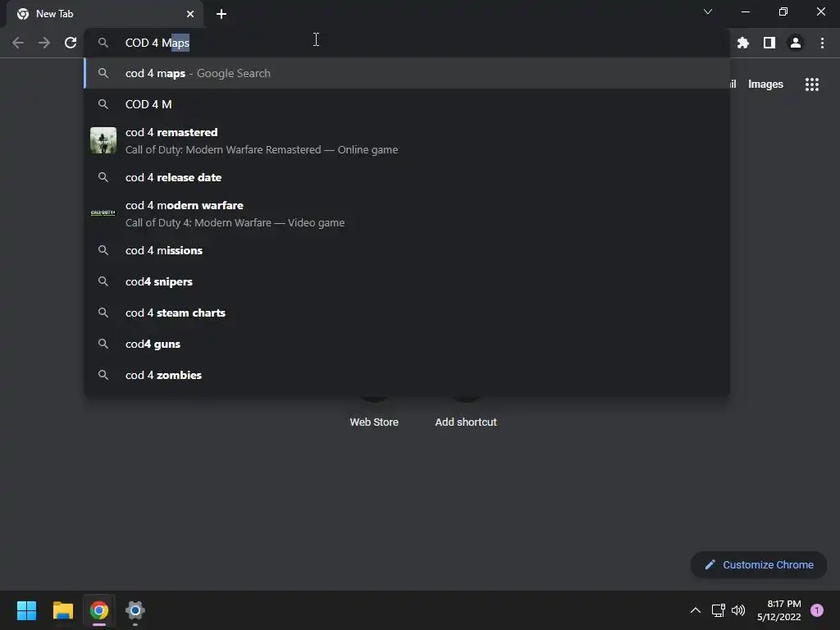Expand the tab search chevron
The height and width of the screenshot is (630, 840).
(708, 11)
